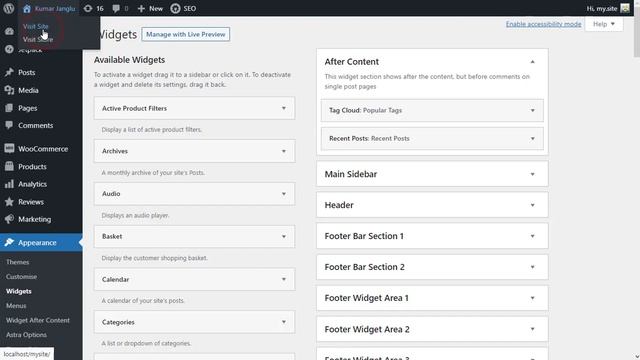Screen dimensions: 640x360
Task: Click the Marketing megaphone icon
Action: (9, 219)
